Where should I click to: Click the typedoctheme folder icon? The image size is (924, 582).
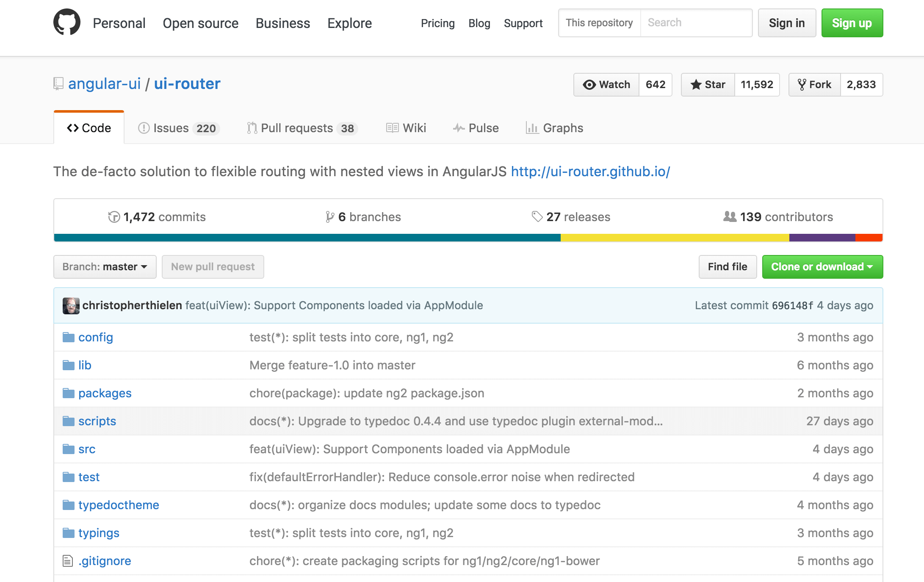[69, 505]
